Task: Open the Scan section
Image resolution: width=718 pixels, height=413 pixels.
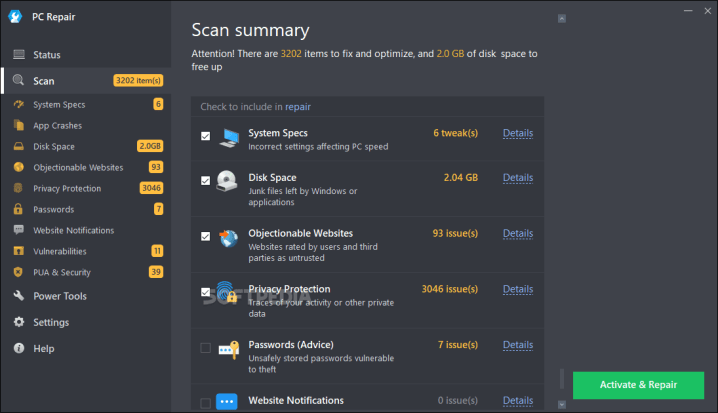Action: (86, 81)
